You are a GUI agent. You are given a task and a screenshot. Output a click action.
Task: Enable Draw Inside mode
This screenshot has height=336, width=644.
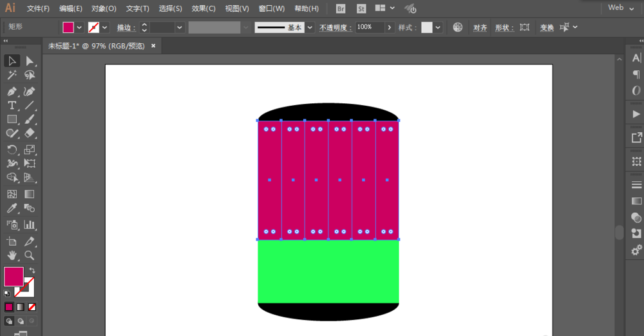(32, 321)
